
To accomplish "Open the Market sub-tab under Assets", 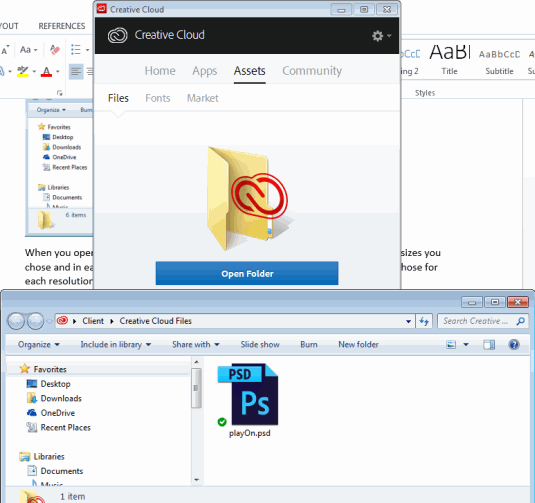I will pos(202,98).
